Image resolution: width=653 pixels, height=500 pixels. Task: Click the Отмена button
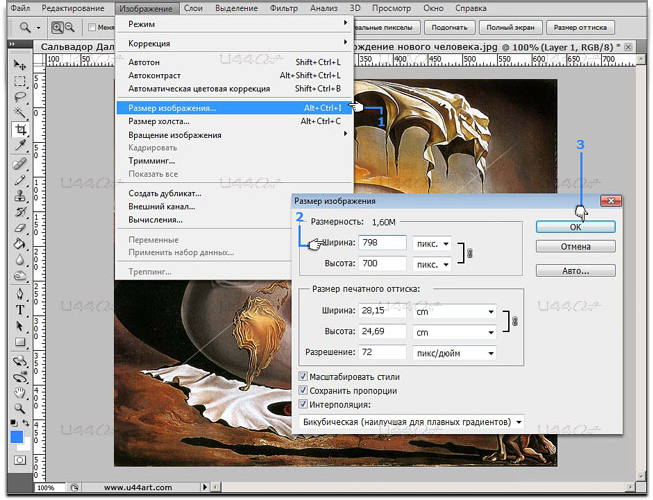tap(576, 246)
